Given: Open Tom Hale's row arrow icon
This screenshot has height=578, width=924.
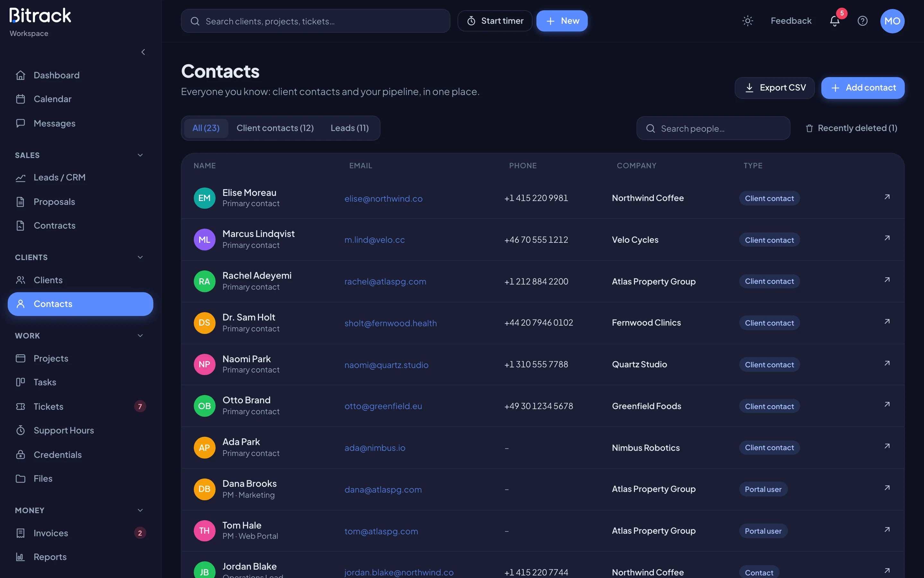Looking at the screenshot, I should coord(887,530).
